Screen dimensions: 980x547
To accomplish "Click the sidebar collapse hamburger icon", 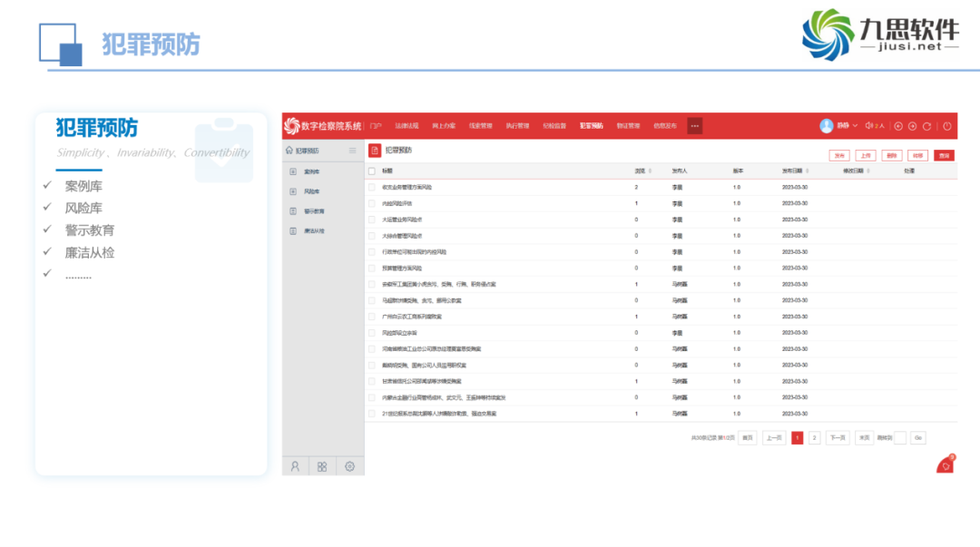I will pyautogui.click(x=352, y=151).
